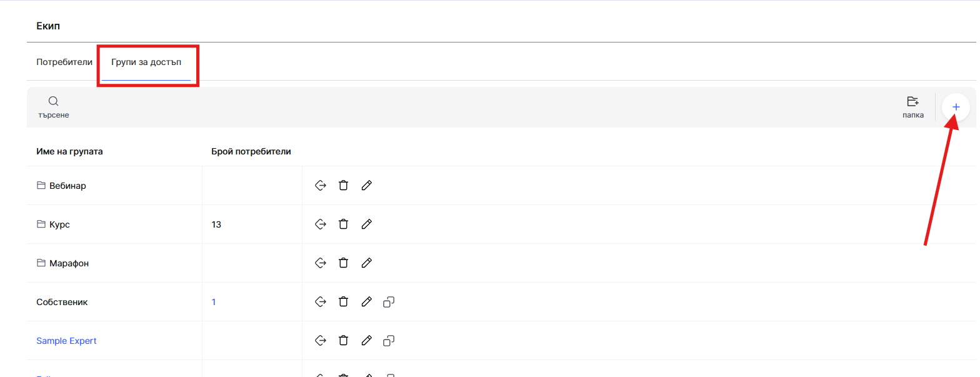The height and width of the screenshot is (377, 980).
Task: Add a new access group with plus button
Action: coord(956,108)
